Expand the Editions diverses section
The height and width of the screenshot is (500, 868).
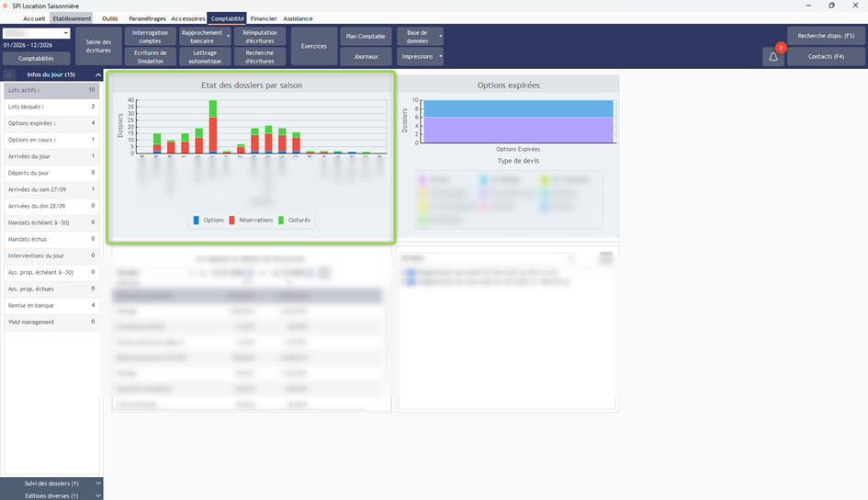pos(98,495)
